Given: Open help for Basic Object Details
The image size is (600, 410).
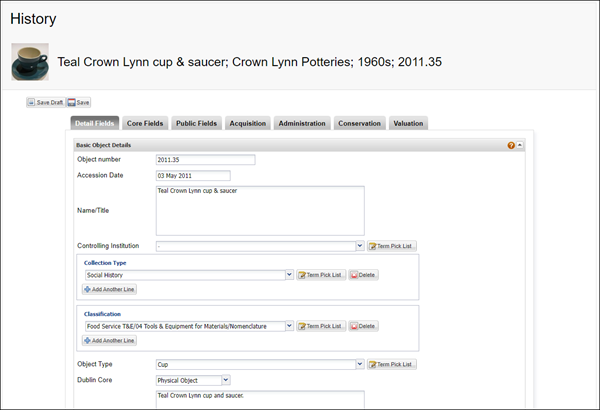Looking at the screenshot, I should click(511, 145).
